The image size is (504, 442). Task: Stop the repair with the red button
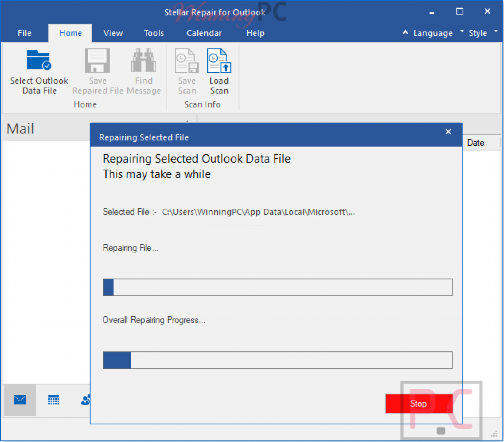(419, 404)
